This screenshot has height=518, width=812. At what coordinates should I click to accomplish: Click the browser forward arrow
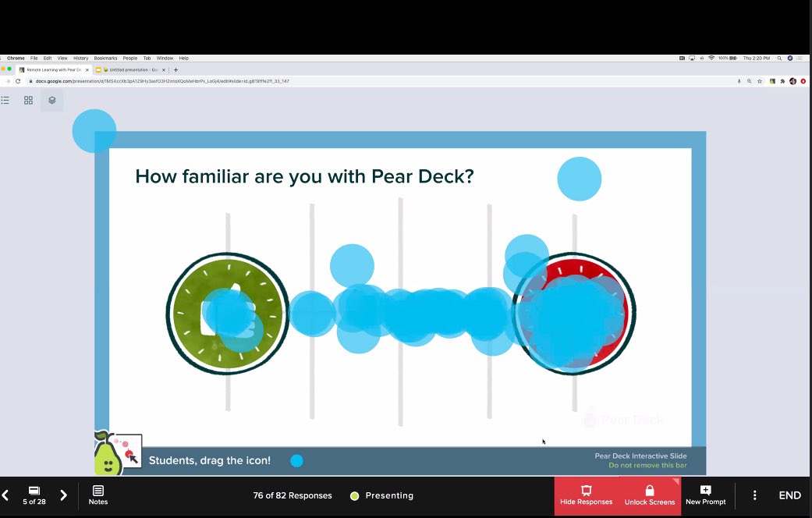coord(7,81)
